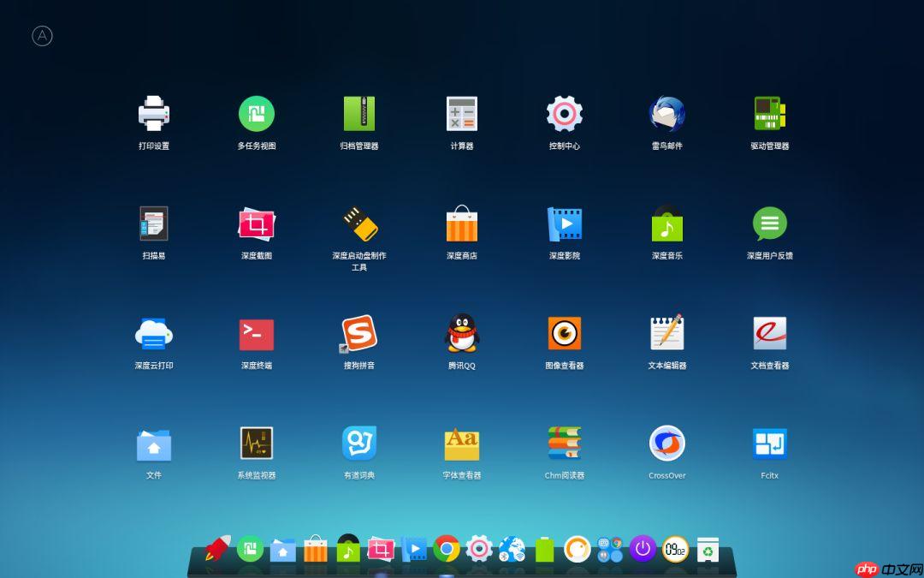
Task: Open the Calculator app
Action: click(462, 111)
